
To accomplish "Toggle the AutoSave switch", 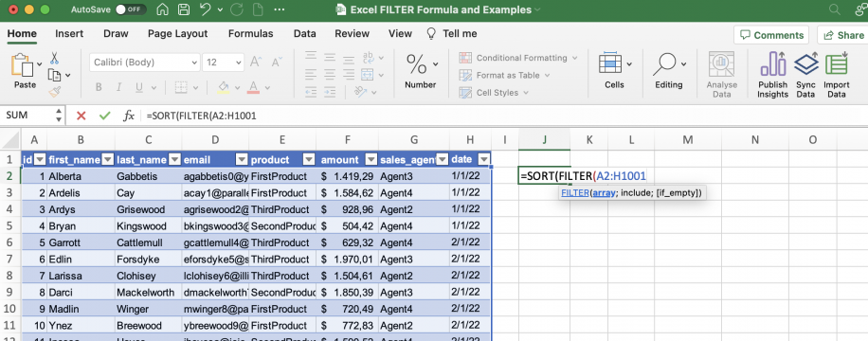I will (x=131, y=9).
